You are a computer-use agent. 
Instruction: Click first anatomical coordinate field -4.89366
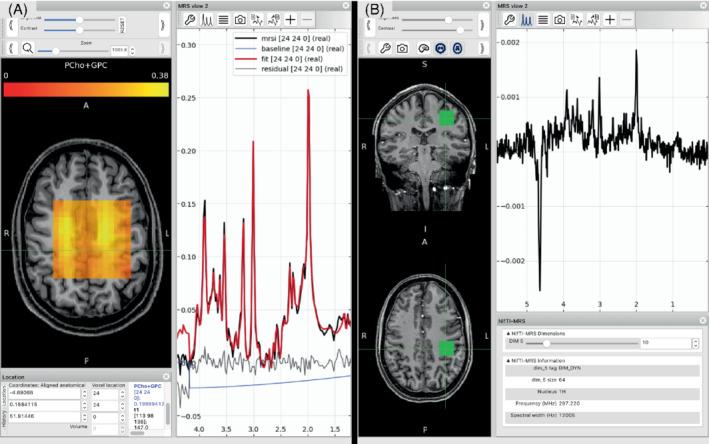coord(44,393)
